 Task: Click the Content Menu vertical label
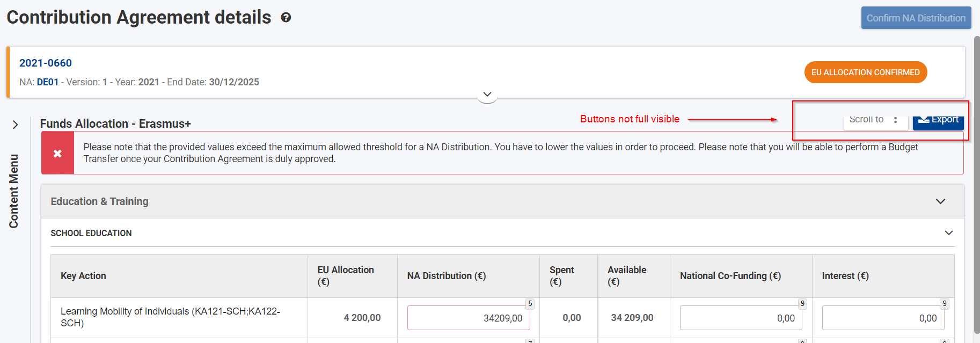pos(14,191)
